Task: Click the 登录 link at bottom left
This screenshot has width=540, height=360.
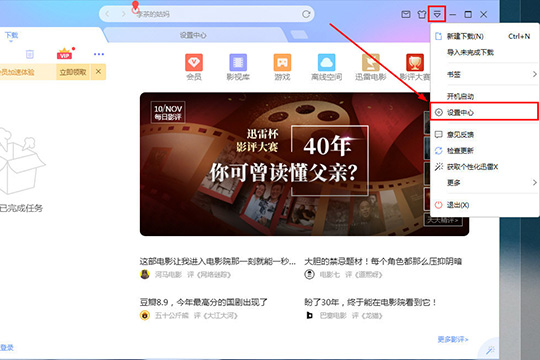Action: click(7, 348)
